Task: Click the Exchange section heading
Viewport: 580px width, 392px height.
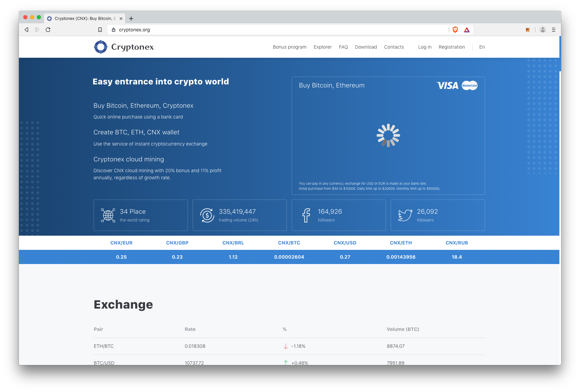Action: [x=123, y=305]
